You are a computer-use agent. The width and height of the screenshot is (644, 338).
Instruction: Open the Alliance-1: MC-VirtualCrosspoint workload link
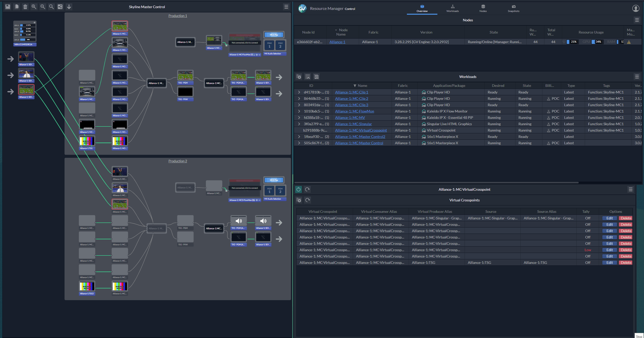(361, 130)
